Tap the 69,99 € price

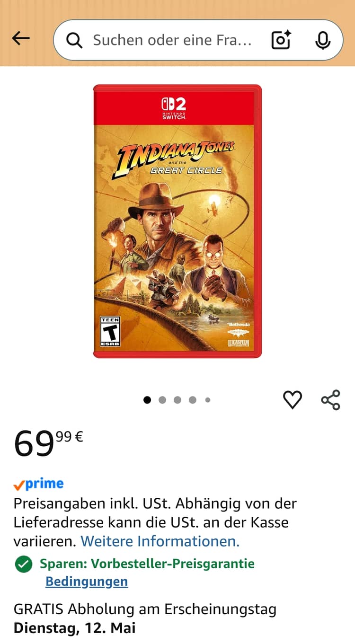pyautogui.click(x=48, y=443)
